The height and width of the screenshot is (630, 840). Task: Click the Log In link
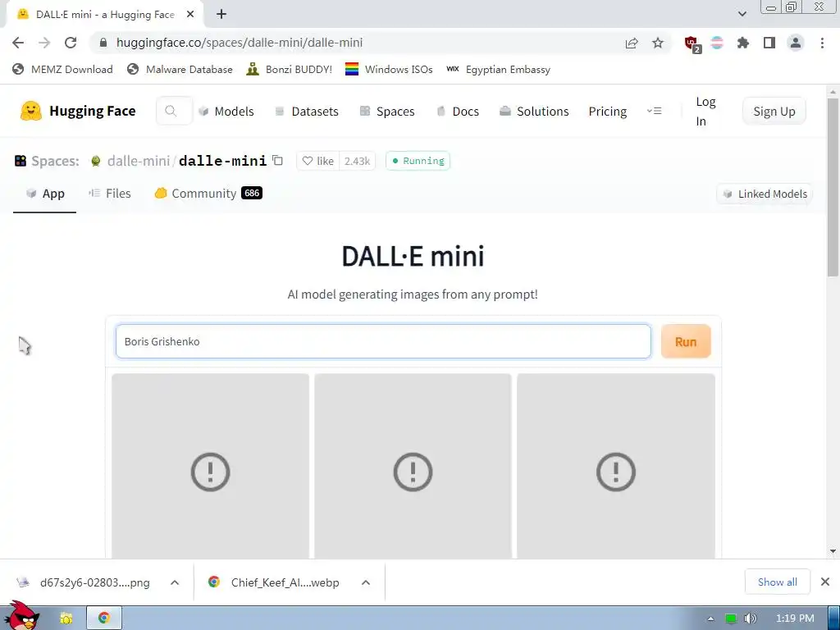(x=705, y=112)
